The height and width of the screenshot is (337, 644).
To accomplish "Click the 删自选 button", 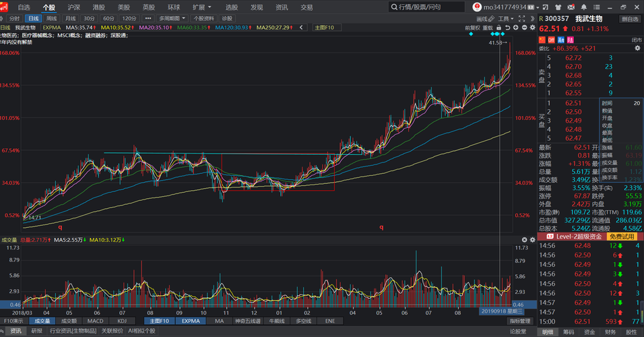I will [630, 19].
